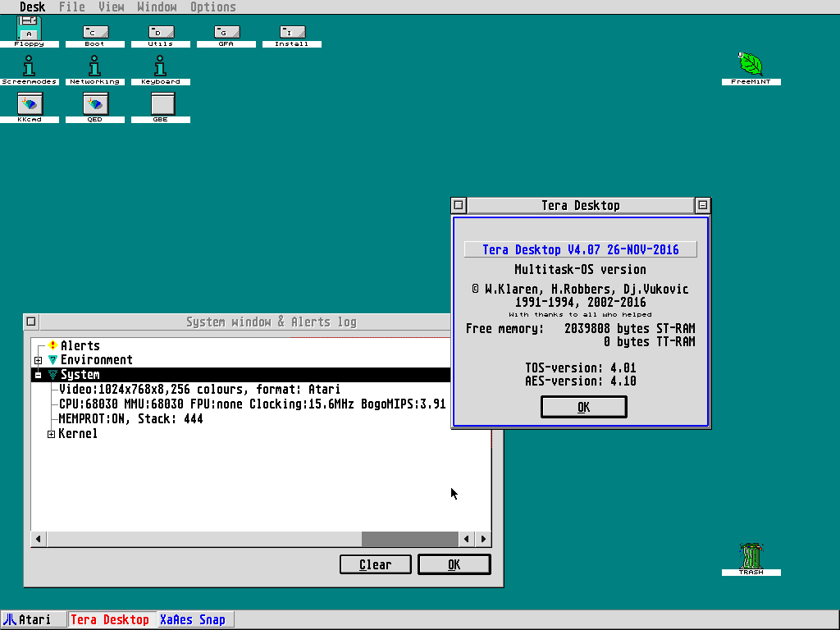Open the Boot drive C icon
This screenshot has width=840, height=630.
[95, 32]
